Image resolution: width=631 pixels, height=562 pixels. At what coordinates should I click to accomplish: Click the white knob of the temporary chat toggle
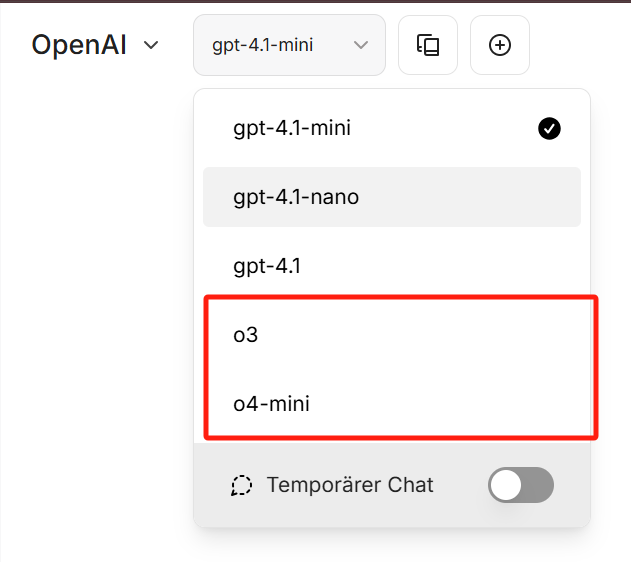tap(507, 486)
